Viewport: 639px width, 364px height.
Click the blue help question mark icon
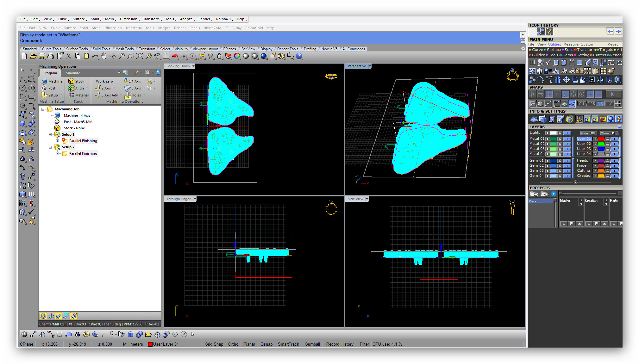[299, 56]
